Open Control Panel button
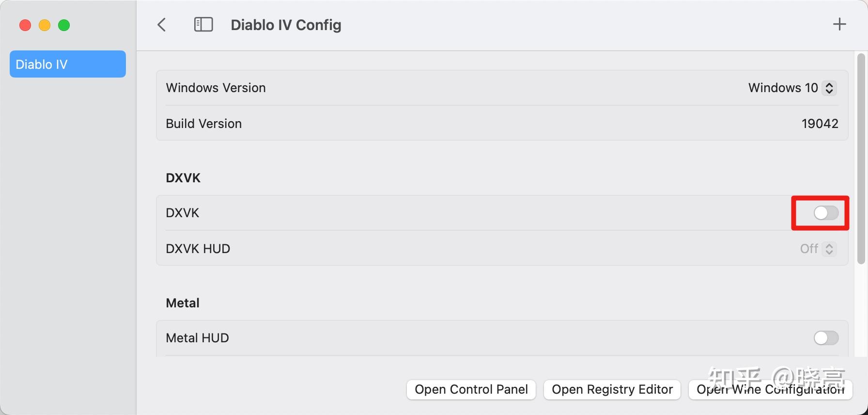 pyautogui.click(x=471, y=389)
